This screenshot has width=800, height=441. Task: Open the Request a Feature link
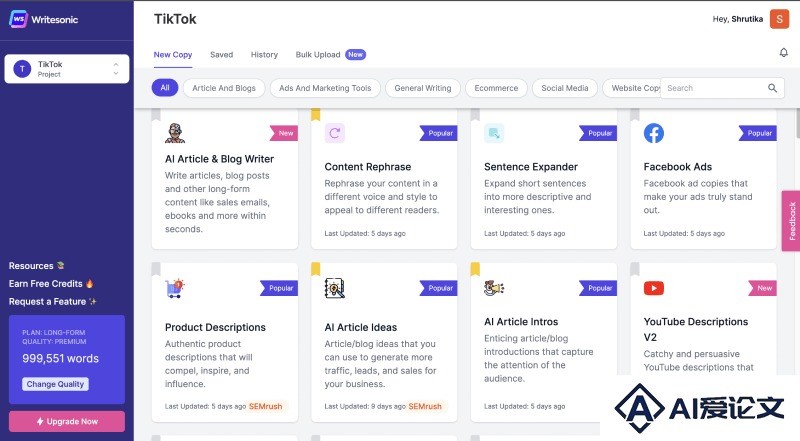pyautogui.click(x=53, y=302)
